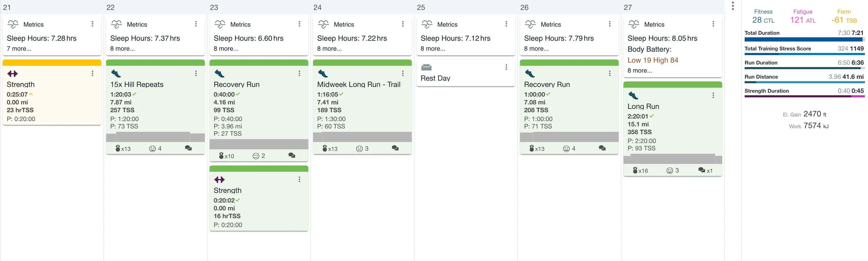868x261 pixels.
Task: Click the dumbbell icon on the day 23 Strength workout
Action: click(219, 180)
